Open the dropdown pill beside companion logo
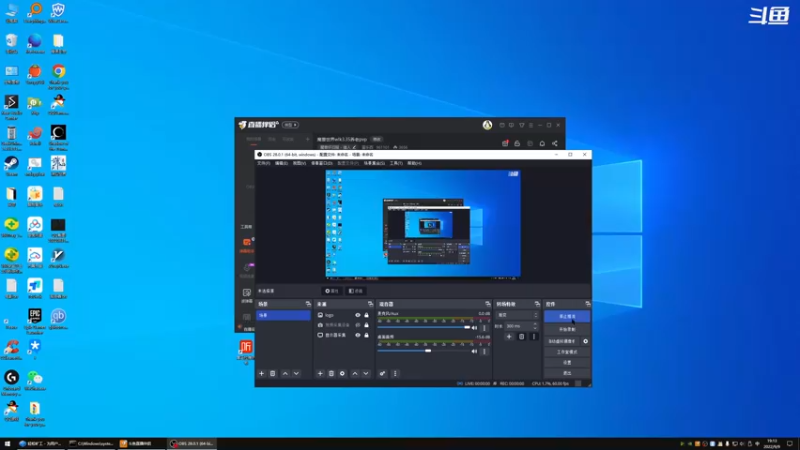Viewport: 800px width, 450px height. (290, 125)
